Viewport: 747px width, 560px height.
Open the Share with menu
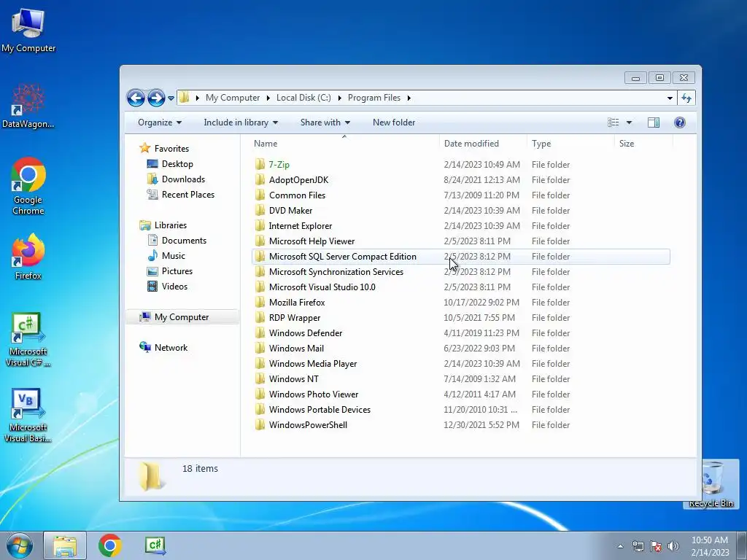click(x=325, y=122)
